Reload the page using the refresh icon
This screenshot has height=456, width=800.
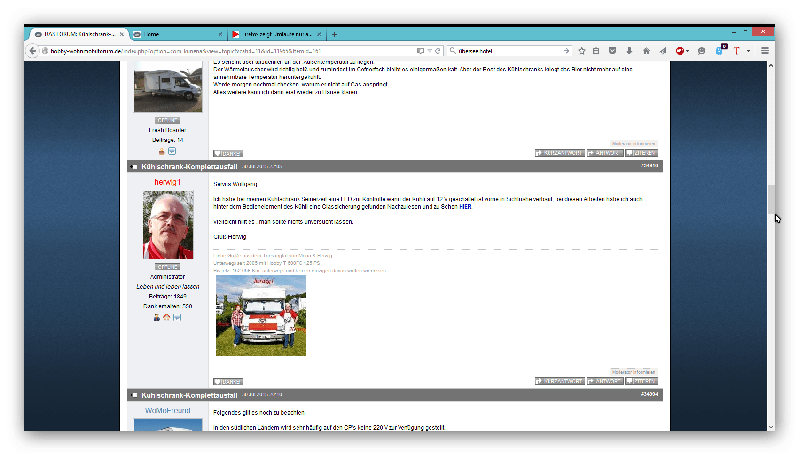[x=437, y=50]
